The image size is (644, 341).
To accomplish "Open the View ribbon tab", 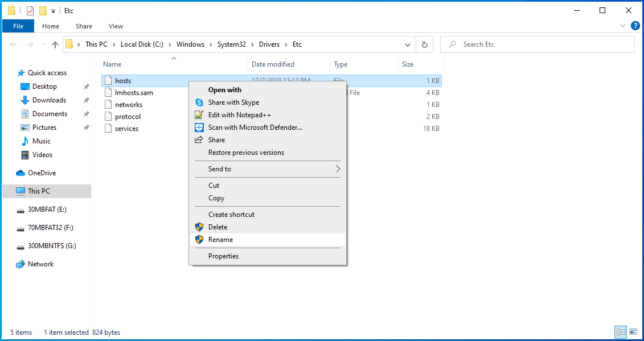I will pos(116,26).
